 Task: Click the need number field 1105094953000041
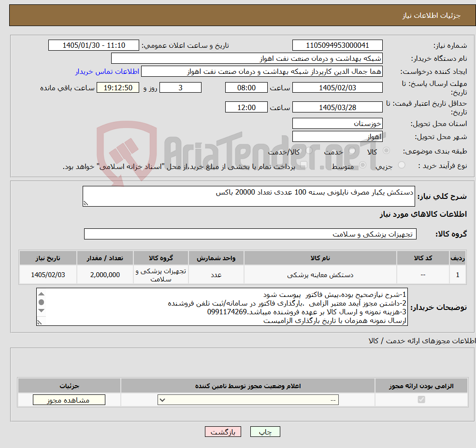[x=337, y=45]
